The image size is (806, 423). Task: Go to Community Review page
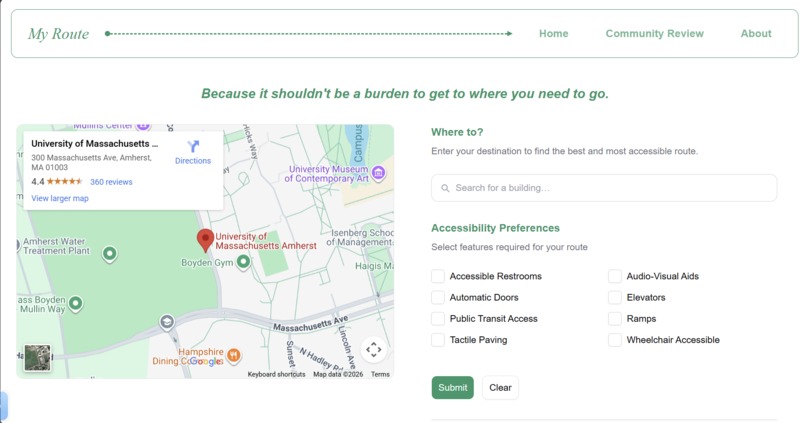pos(654,33)
